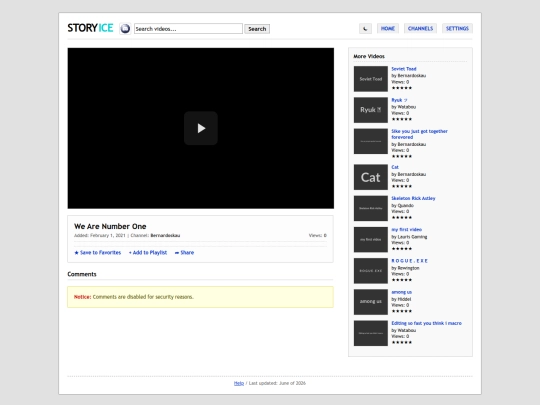
Task: Click the star rating under Ryuk
Action: coord(402,120)
